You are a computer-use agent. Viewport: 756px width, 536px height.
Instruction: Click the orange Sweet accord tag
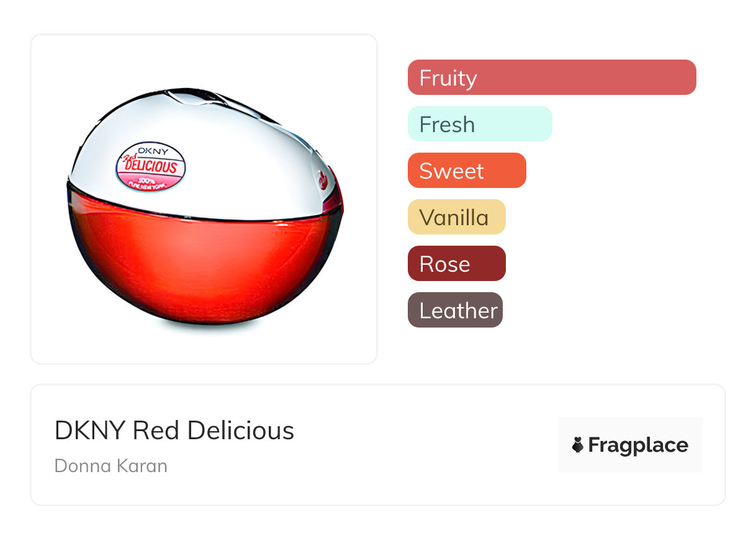pyautogui.click(x=467, y=171)
